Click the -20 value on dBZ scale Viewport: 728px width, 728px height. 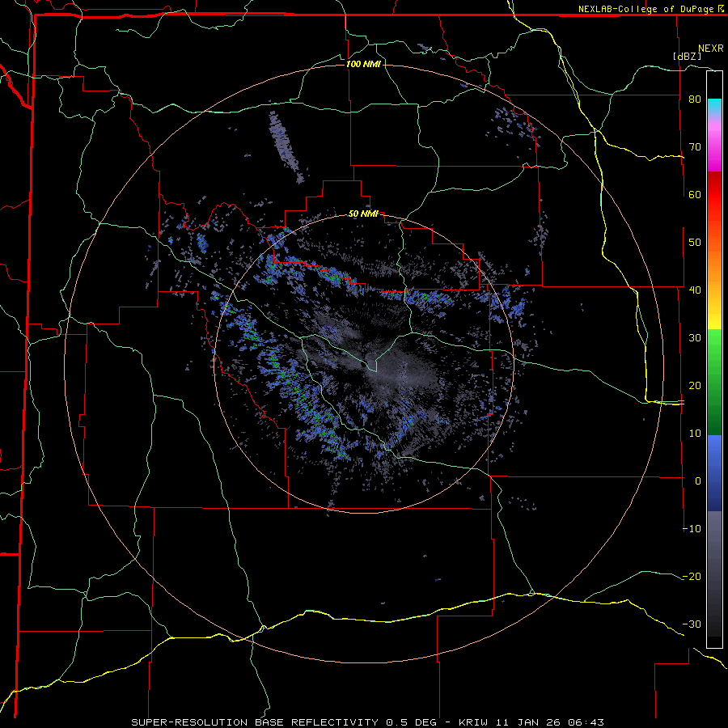tap(692, 576)
